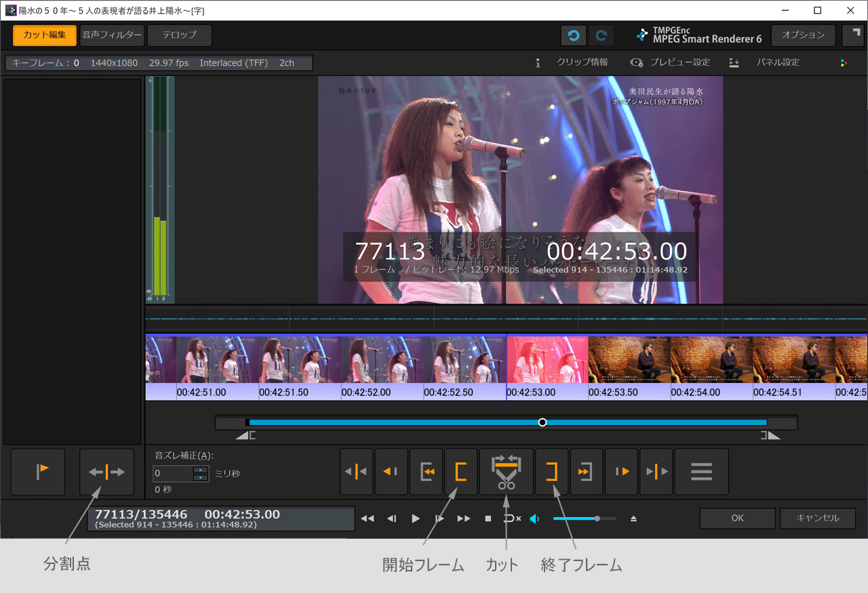Click the キーフレーム clip info bar
This screenshot has height=593, width=868.
(x=159, y=63)
